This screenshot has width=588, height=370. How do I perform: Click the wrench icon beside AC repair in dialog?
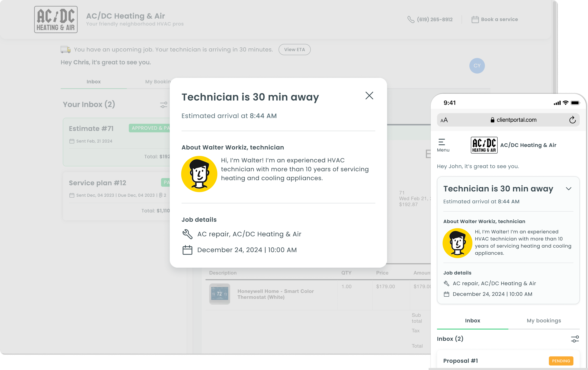(x=187, y=234)
